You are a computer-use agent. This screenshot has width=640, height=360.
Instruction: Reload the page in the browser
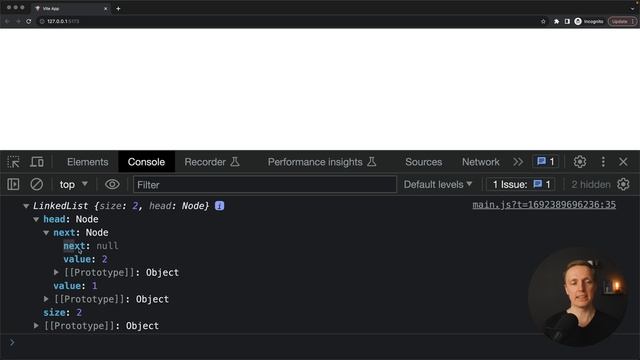pos(29,21)
